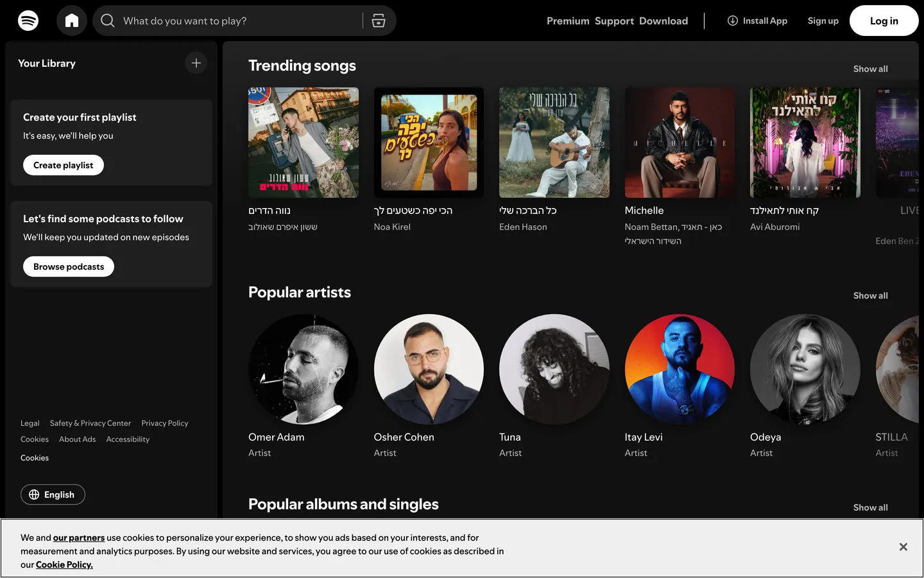Screen dimensions: 924x578
Task: Show all Trending songs
Action: click(871, 69)
